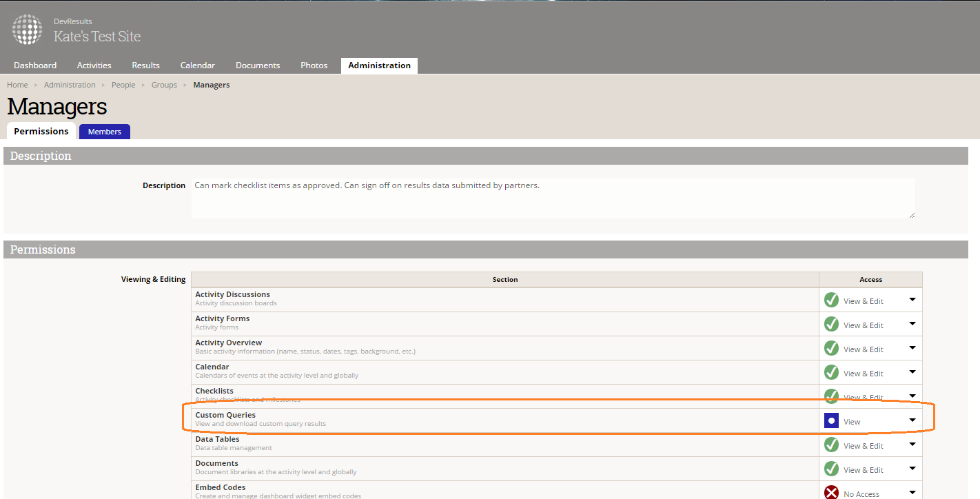
Task: Expand the access dropdown arrow for Data Tables
Action: pos(912,445)
